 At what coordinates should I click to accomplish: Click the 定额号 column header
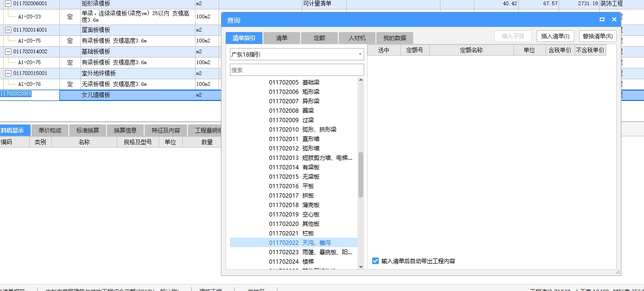pos(415,50)
